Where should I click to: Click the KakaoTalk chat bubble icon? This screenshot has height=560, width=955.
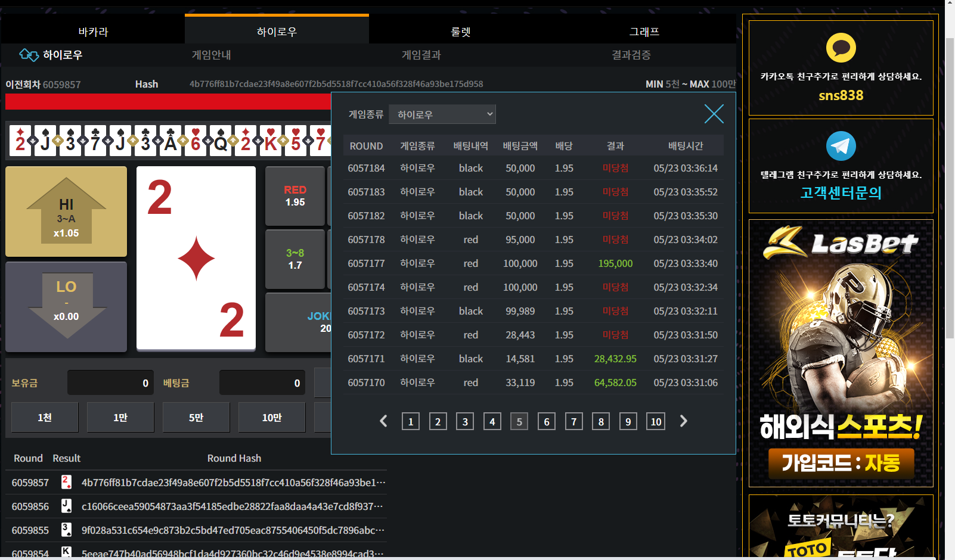click(841, 48)
